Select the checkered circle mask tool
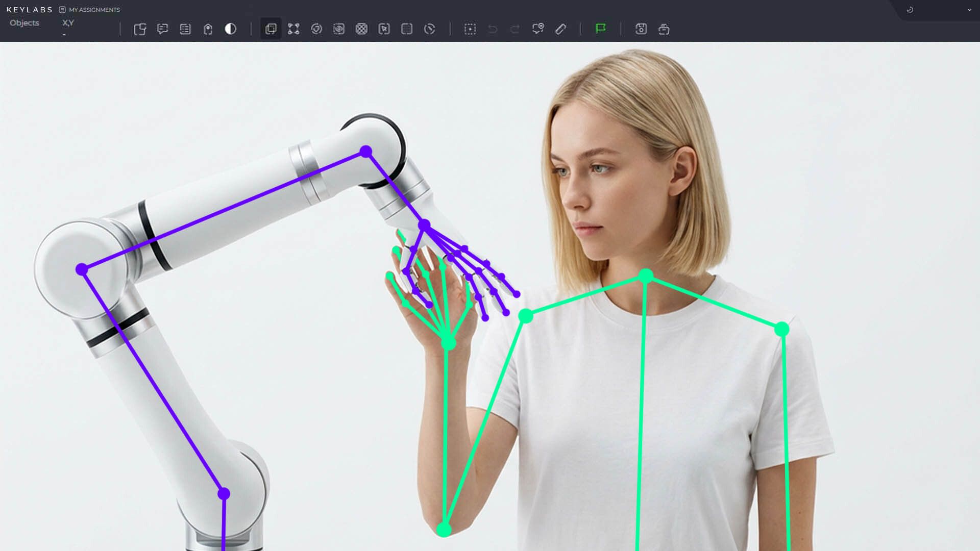The image size is (980, 551). 361,29
